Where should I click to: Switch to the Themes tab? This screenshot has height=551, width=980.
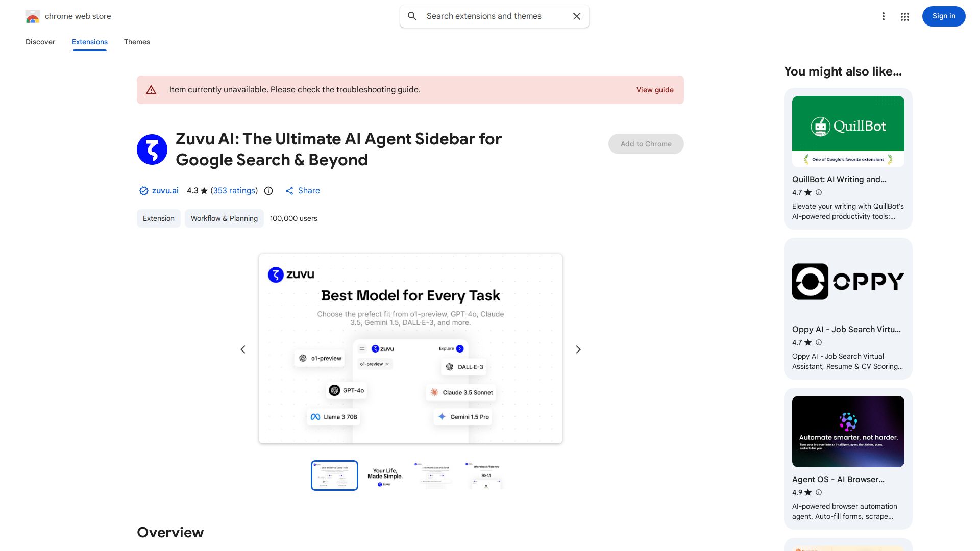(x=137, y=42)
